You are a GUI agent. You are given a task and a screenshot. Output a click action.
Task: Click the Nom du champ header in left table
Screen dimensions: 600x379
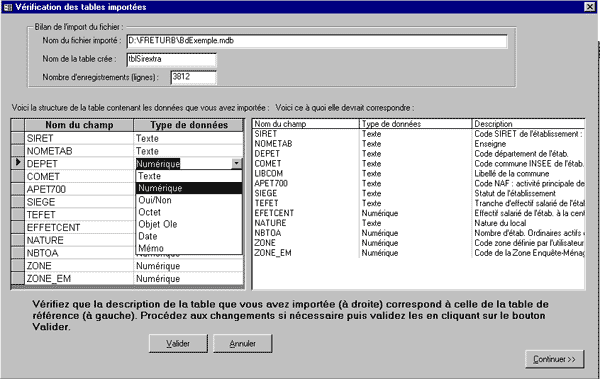pos(79,125)
